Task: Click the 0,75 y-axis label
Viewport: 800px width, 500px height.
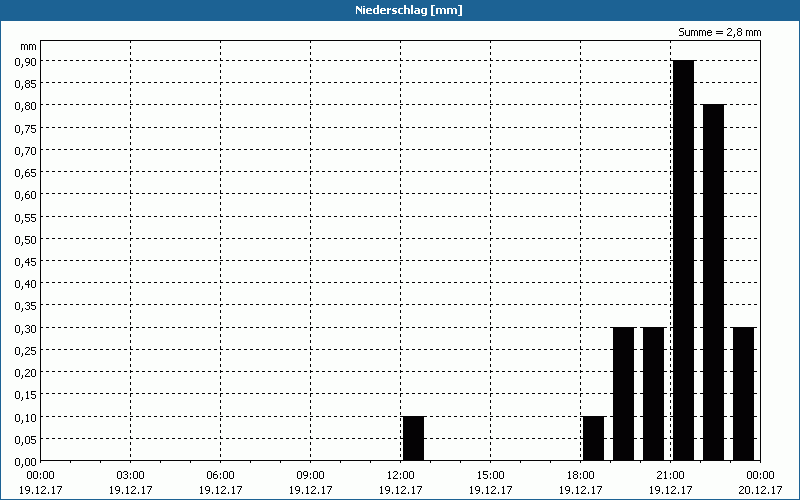Action: point(26,128)
